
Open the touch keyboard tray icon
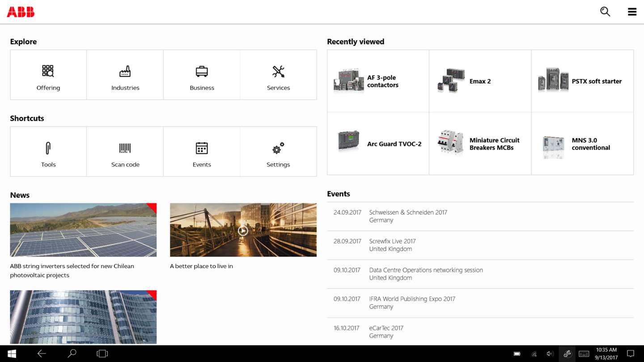tap(584, 354)
